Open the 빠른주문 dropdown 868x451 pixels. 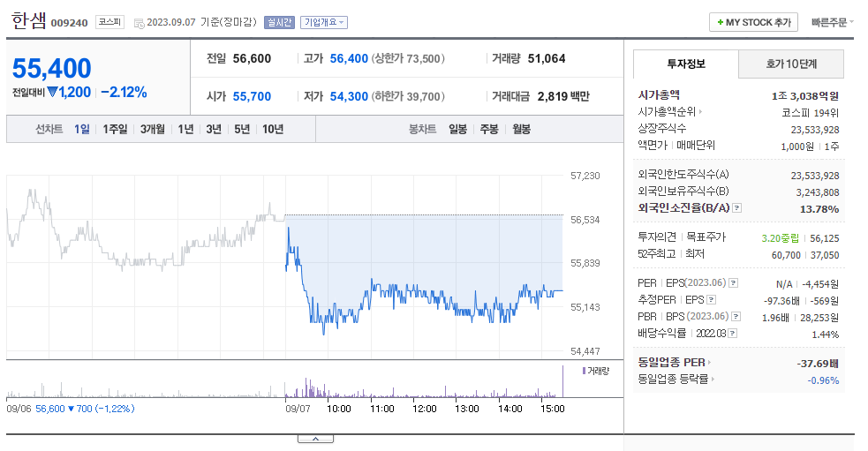832,22
